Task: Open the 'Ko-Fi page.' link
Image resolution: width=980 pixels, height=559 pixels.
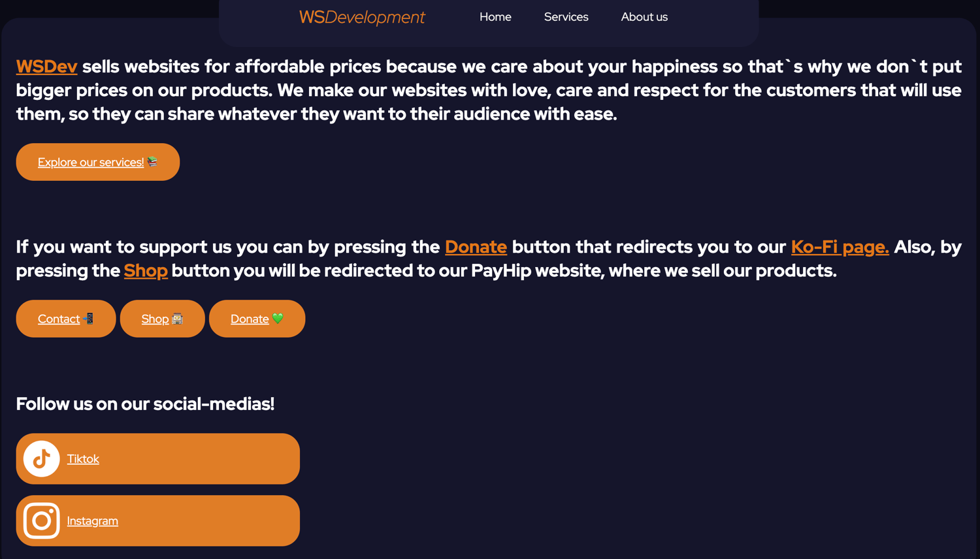Action: pos(840,247)
